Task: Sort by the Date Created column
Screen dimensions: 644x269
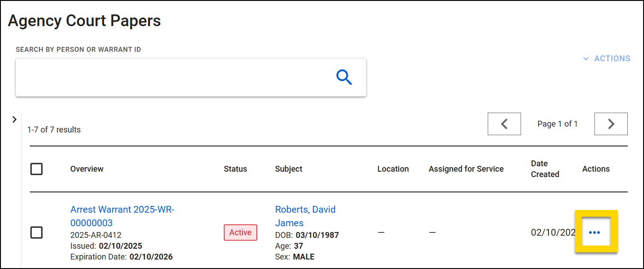Action: (x=544, y=169)
